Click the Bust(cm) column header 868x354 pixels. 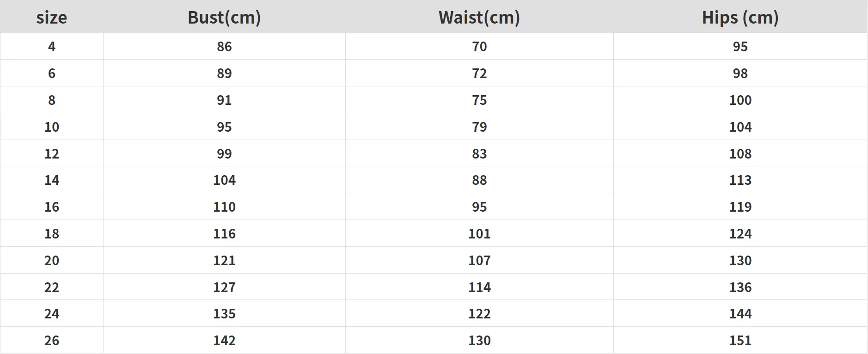[224, 18]
